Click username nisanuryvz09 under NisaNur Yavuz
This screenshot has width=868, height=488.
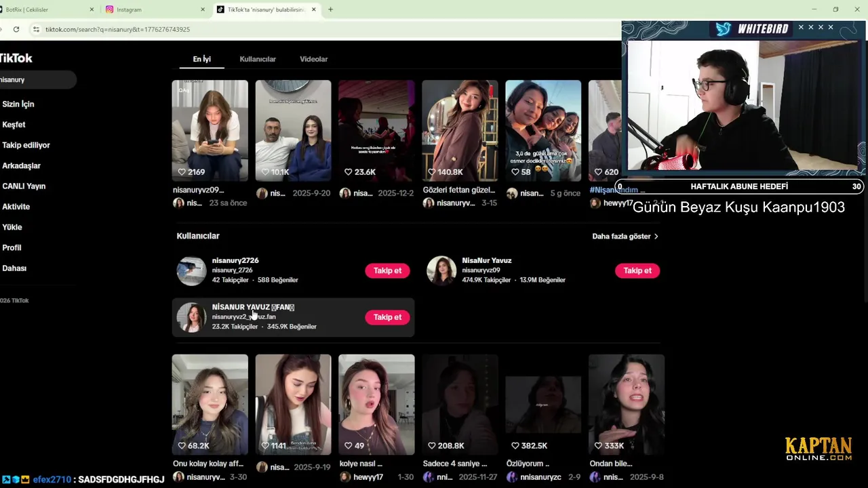coord(481,270)
